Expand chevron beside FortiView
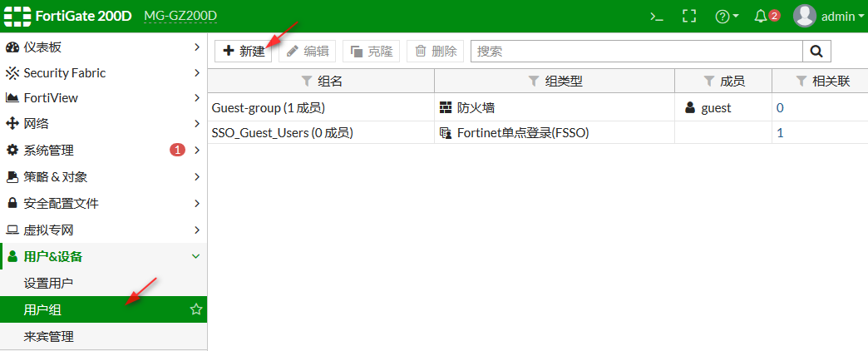 point(196,97)
